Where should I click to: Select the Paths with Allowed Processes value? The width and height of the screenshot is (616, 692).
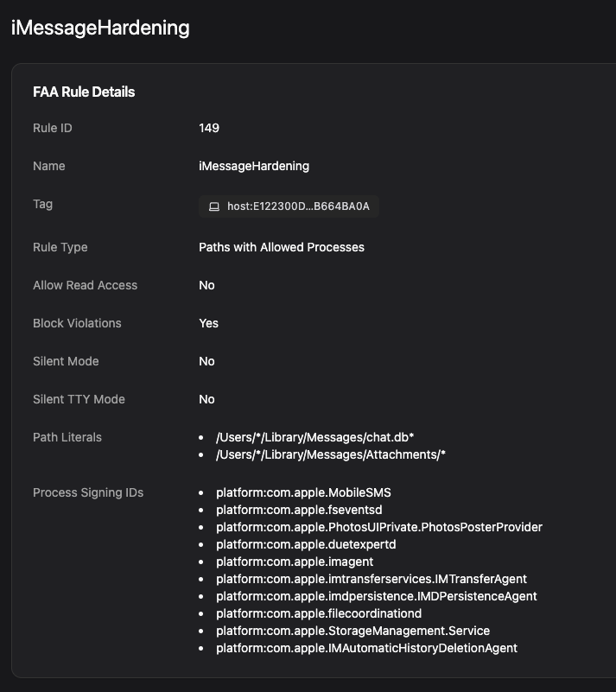coord(282,247)
